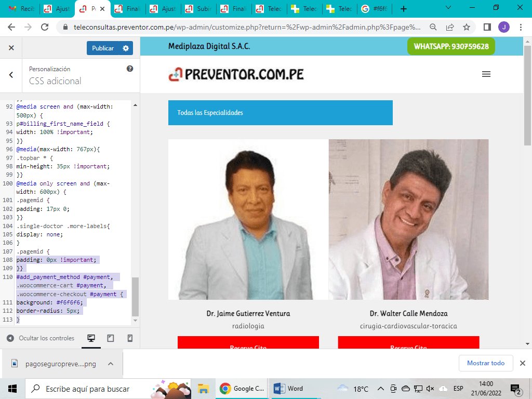This screenshot has width=532, height=399.
Task: Open publish settings gear icon
Action: (126, 48)
